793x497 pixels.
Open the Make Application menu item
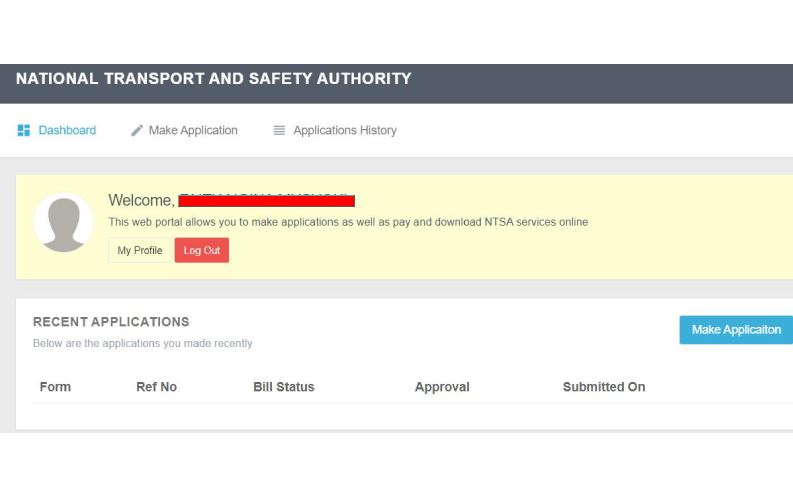click(184, 130)
